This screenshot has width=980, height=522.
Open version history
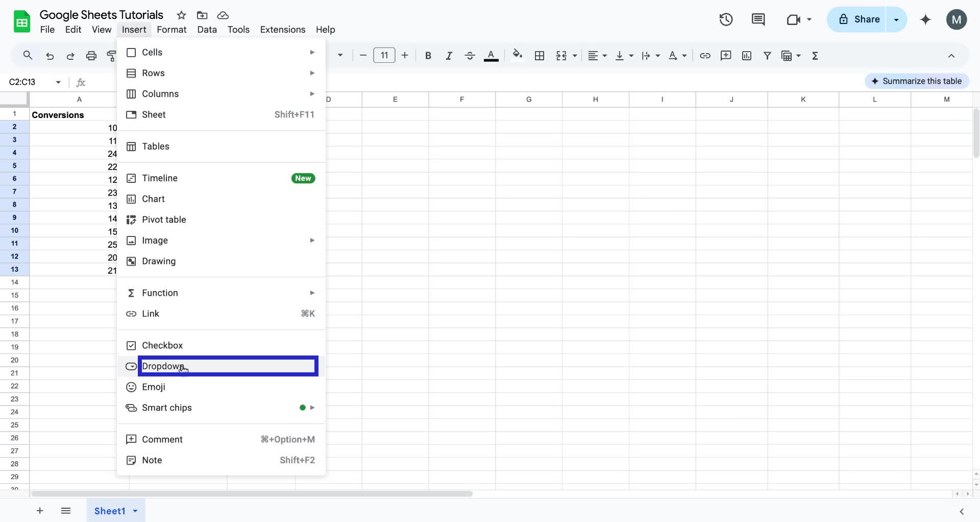[x=726, y=19]
